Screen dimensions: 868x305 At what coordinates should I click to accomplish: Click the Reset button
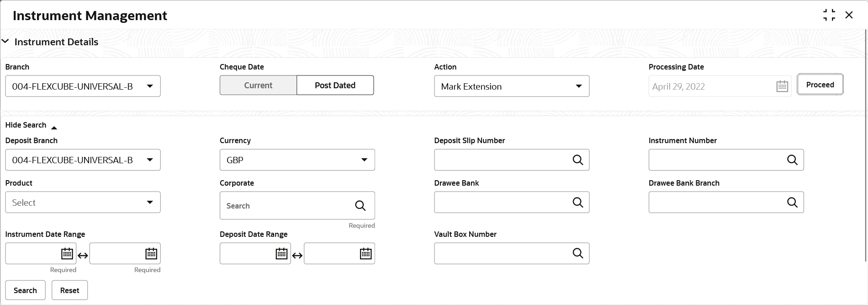(69, 290)
